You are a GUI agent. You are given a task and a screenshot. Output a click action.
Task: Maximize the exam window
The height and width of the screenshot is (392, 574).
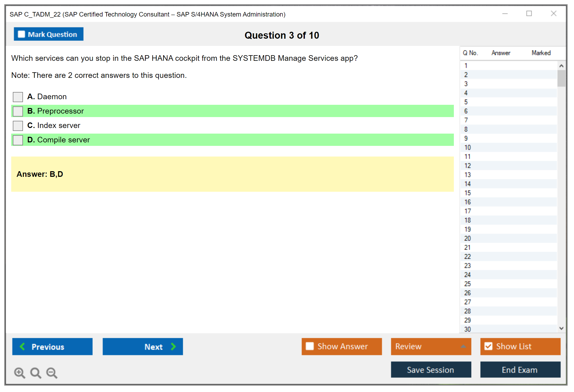(529, 14)
